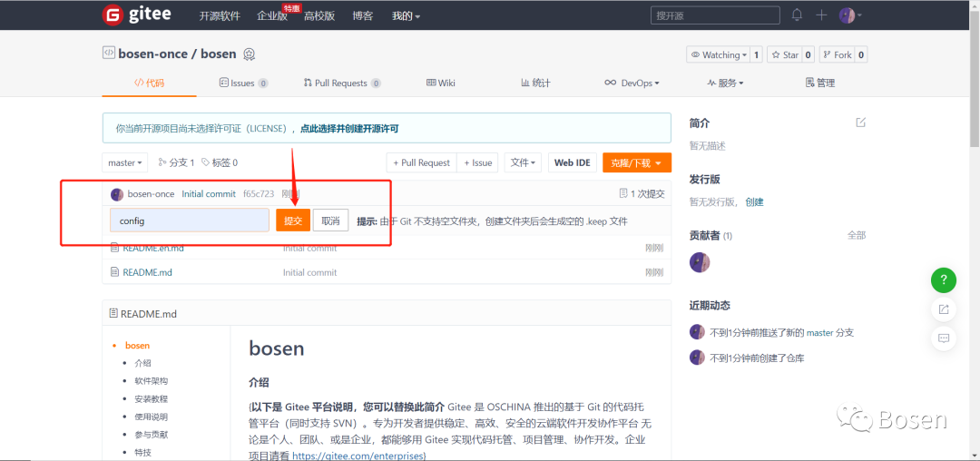Click the 点此选择并创建开源许可 link

click(349, 129)
